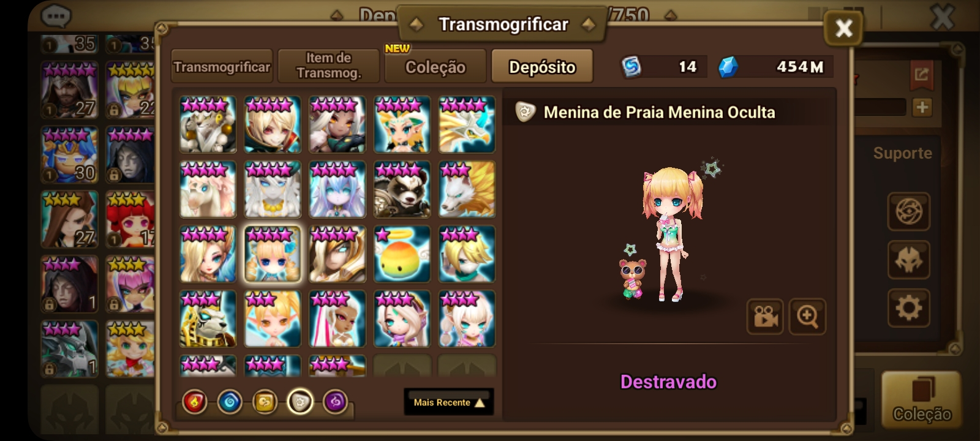Image resolution: width=980 pixels, height=441 pixels.
Task: Open the gear settings icon
Action: coord(908,307)
